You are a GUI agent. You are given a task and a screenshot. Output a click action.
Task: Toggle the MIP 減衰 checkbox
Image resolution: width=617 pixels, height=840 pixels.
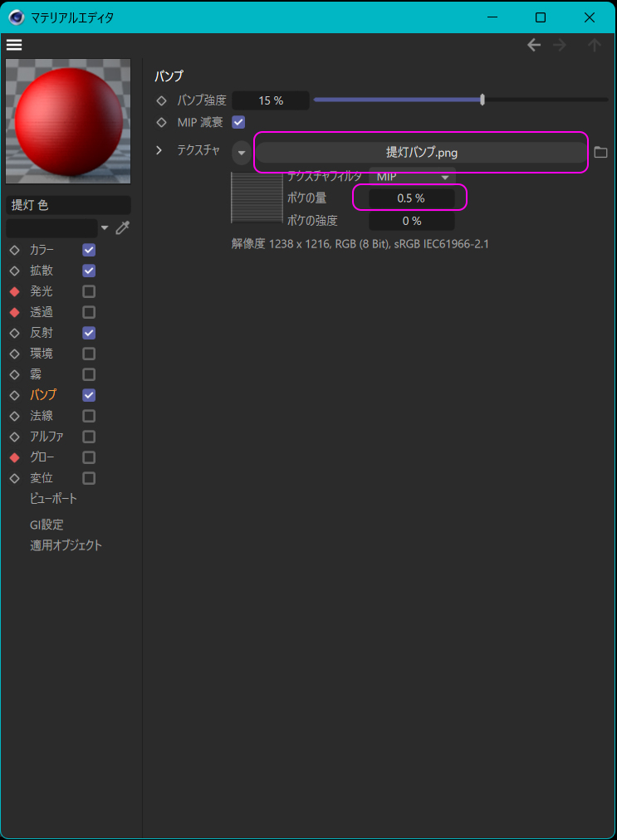pos(238,122)
